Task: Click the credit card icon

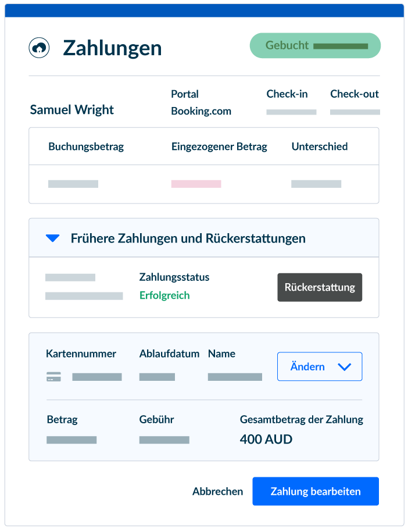Action: [53, 377]
